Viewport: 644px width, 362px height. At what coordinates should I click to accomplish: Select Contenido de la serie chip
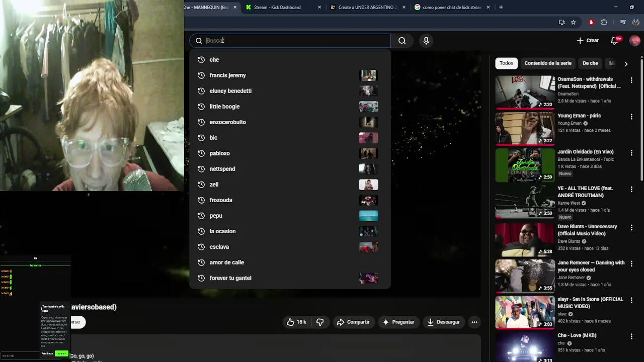(x=548, y=63)
